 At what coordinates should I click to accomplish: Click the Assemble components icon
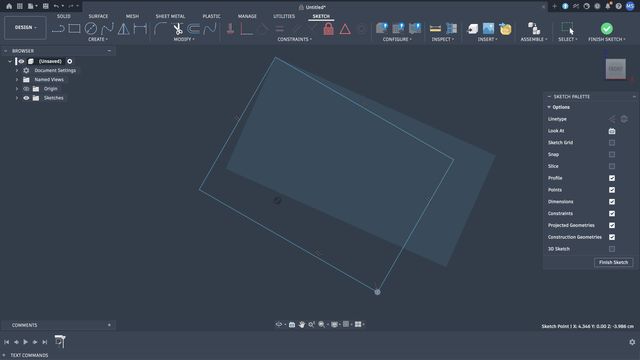pos(533,28)
